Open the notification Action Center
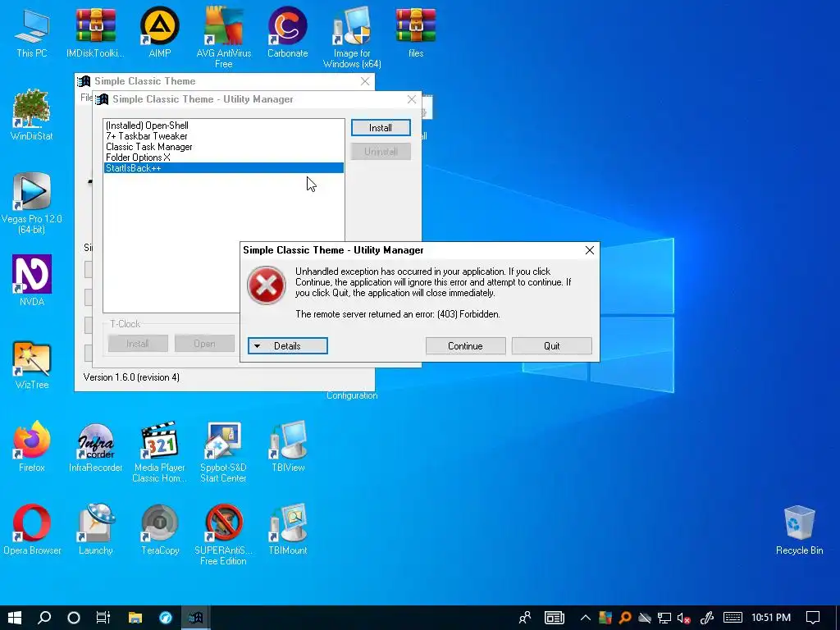 point(813,618)
